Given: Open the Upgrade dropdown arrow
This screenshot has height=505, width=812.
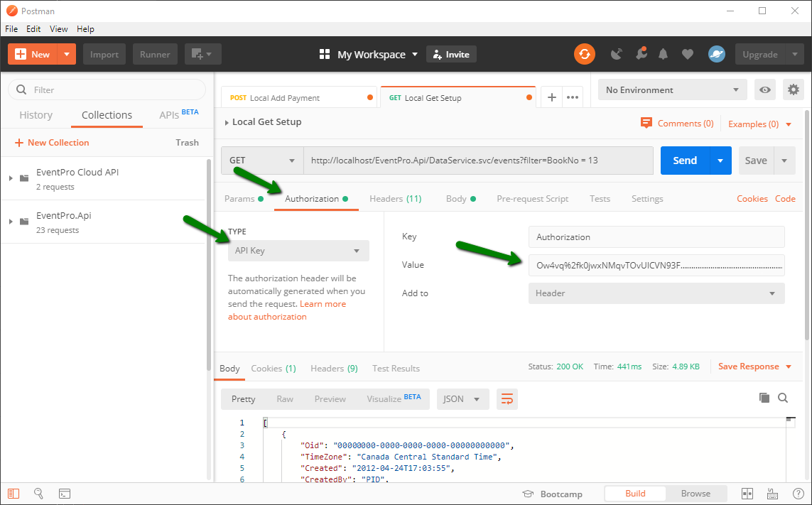Looking at the screenshot, I should (x=795, y=54).
